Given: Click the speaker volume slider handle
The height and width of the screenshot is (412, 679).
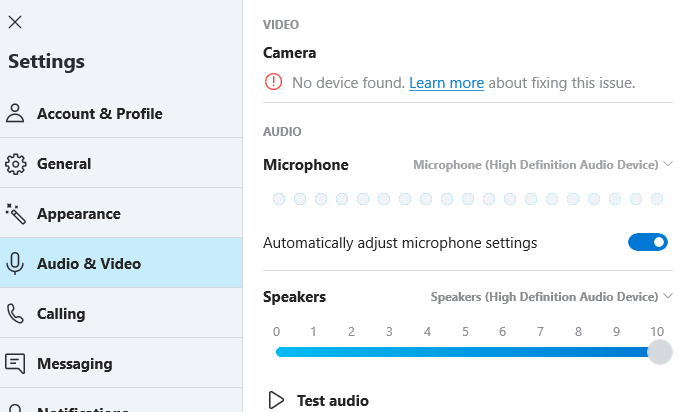Looking at the screenshot, I should [659, 352].
